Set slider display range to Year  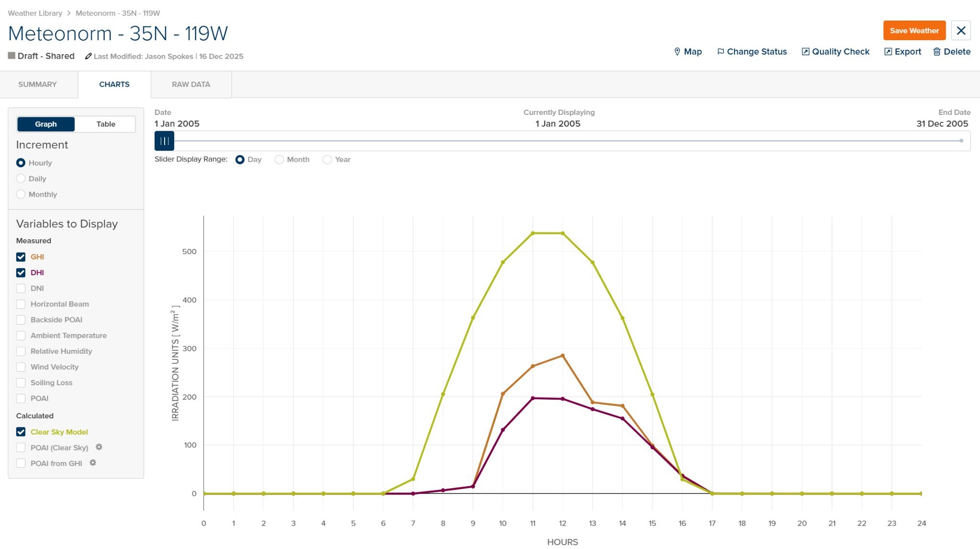tap(327, 160)
